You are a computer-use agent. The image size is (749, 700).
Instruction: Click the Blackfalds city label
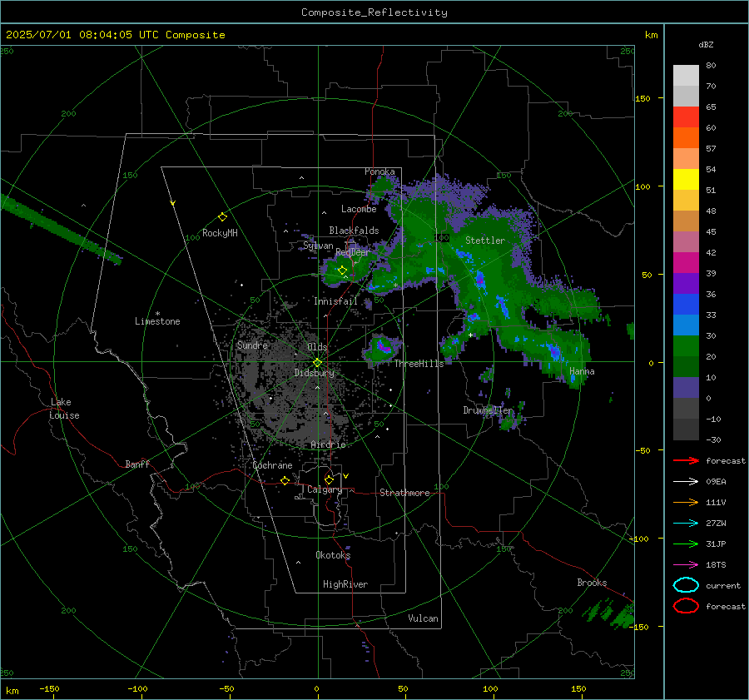(x=354, y=231)
